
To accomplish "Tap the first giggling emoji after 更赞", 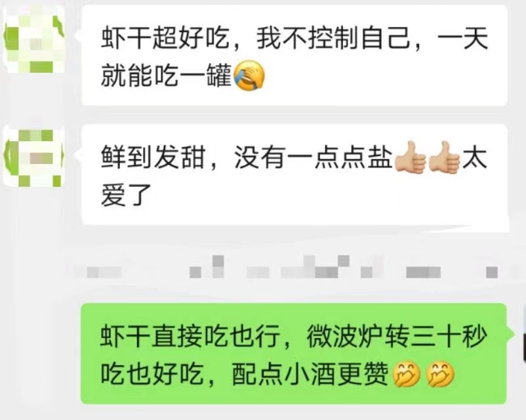I will point(406,374).
